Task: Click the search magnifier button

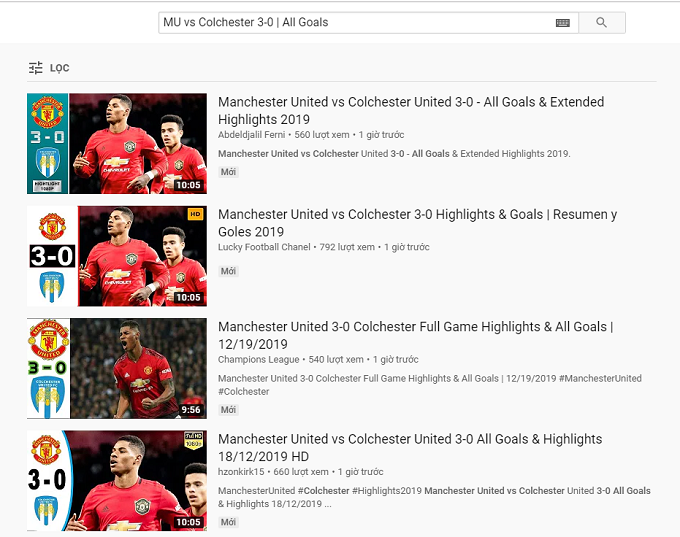Action: point(601,22)
